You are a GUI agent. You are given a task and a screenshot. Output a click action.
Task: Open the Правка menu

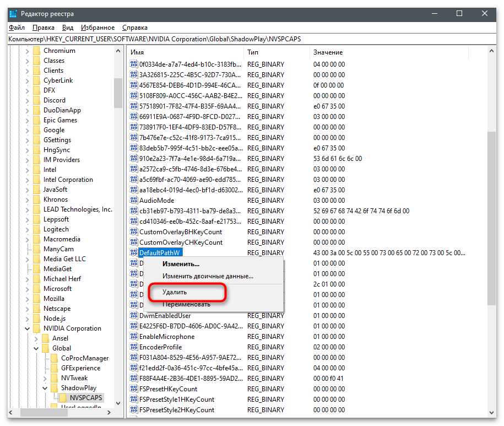pos(44,28)
